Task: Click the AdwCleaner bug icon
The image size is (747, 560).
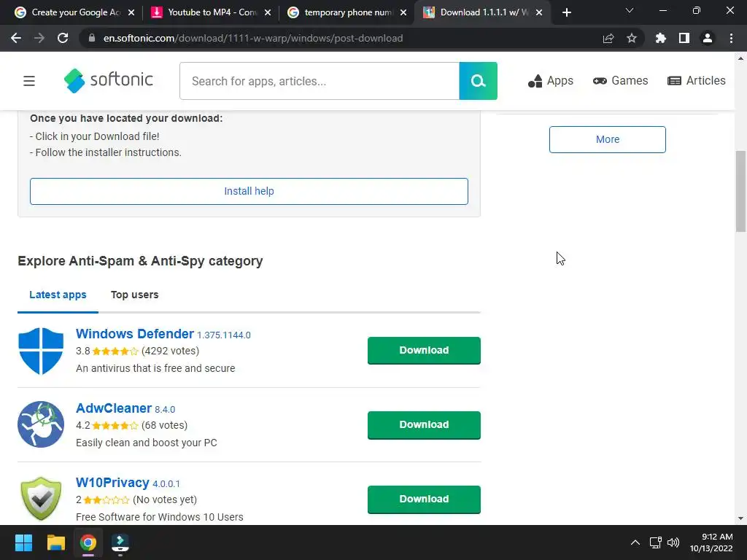Action: (41, 425)
